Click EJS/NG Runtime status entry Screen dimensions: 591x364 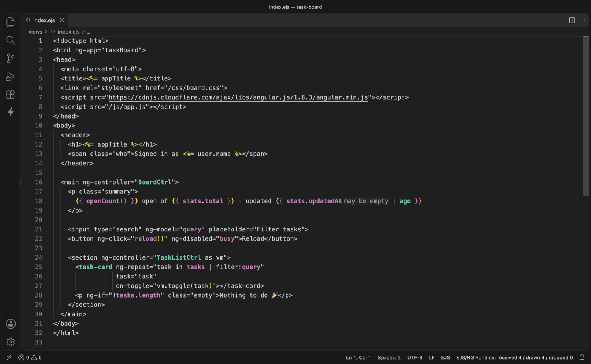(514, 357)
